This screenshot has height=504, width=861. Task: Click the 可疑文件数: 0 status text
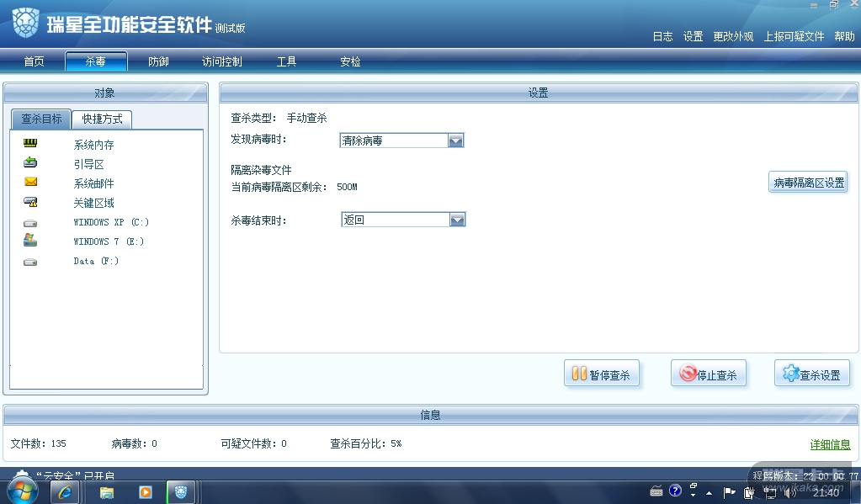pyautogui.click(x=253, y=443)
